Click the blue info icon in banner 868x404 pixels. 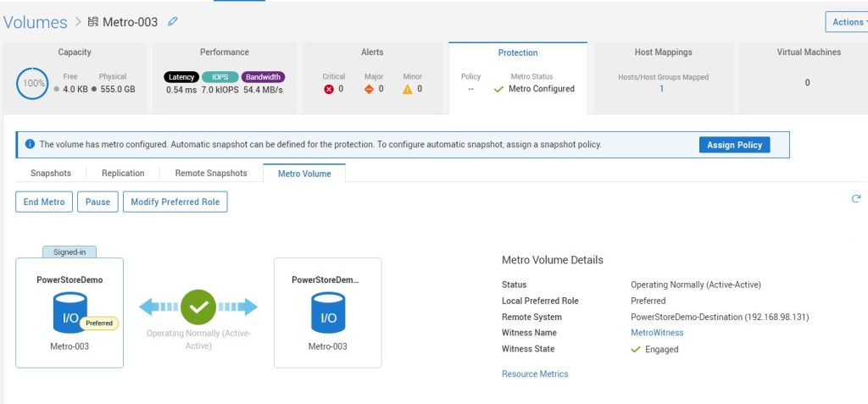click(x=30, y=145)
